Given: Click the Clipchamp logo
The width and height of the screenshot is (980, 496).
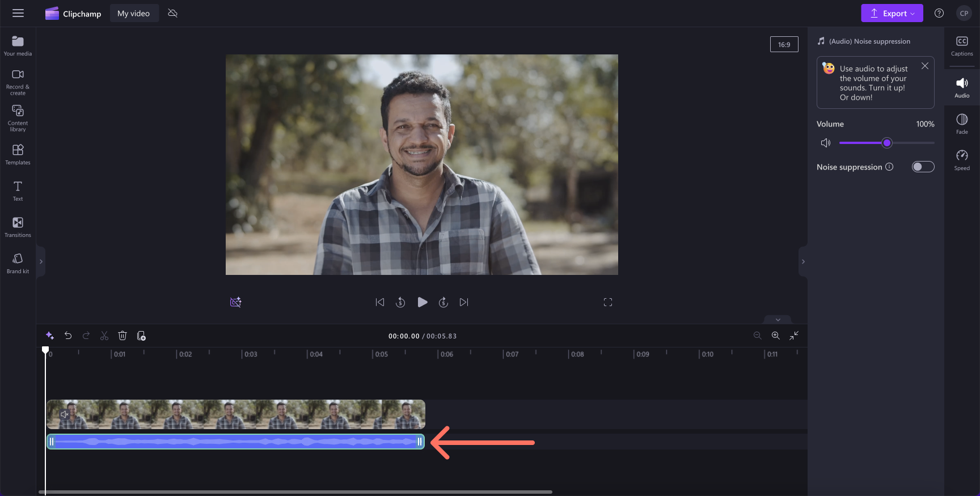Looking at the screenshot, I should [x=73, y=14].
